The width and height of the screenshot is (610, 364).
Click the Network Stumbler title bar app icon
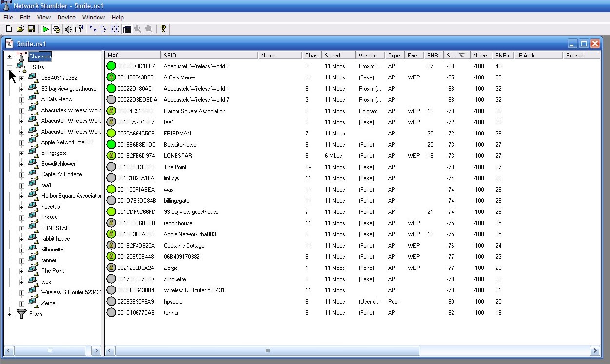6,6
